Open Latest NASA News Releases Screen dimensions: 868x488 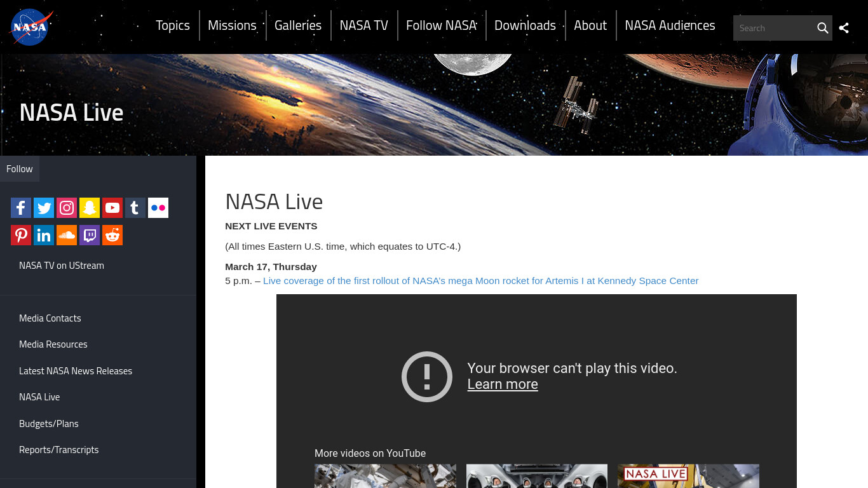point(76,371)
